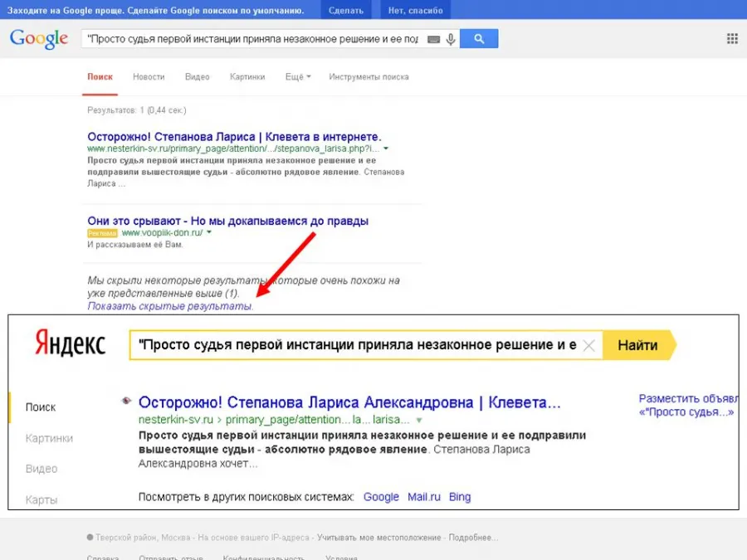Viewport: 747px width, 560px height.
Task: Click the Результатов: 1 (0,44 сек.) text
Action: [137, 110]
